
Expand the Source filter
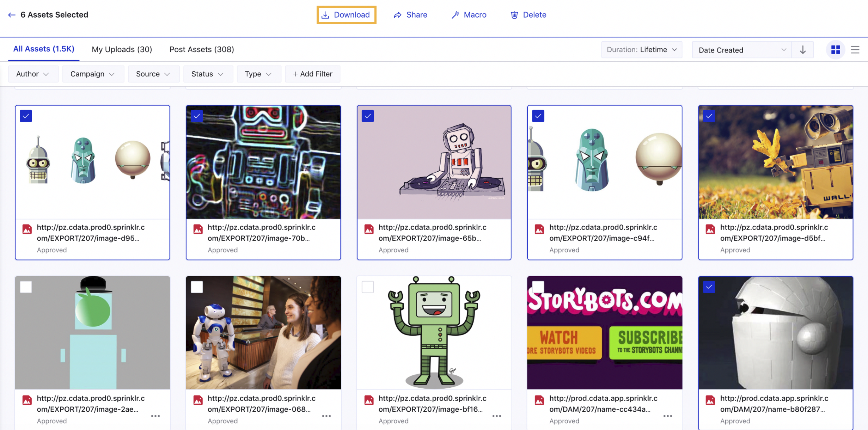[154, 74]
